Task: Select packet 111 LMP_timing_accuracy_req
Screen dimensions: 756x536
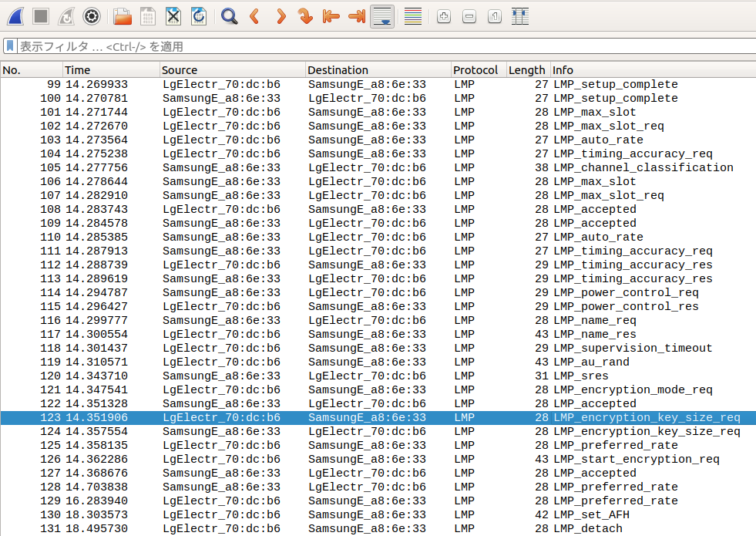Action: click(x=378, y=251)
